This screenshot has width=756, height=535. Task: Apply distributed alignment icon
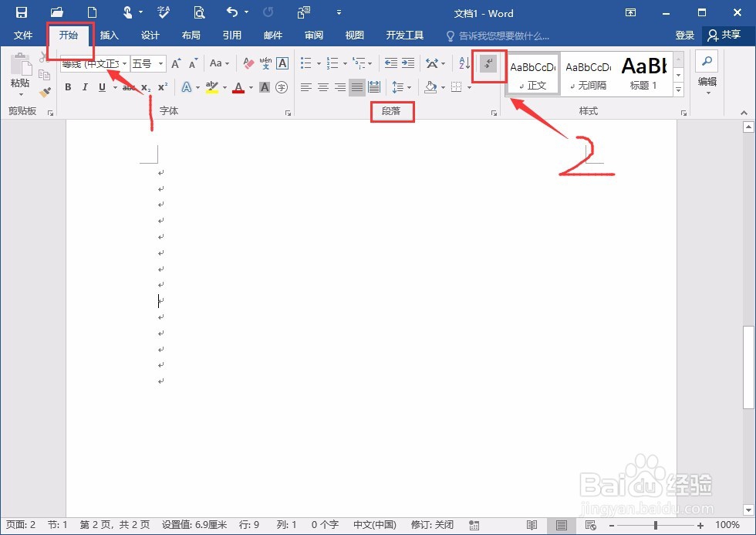pyautogui.click(x=374, y=87)
